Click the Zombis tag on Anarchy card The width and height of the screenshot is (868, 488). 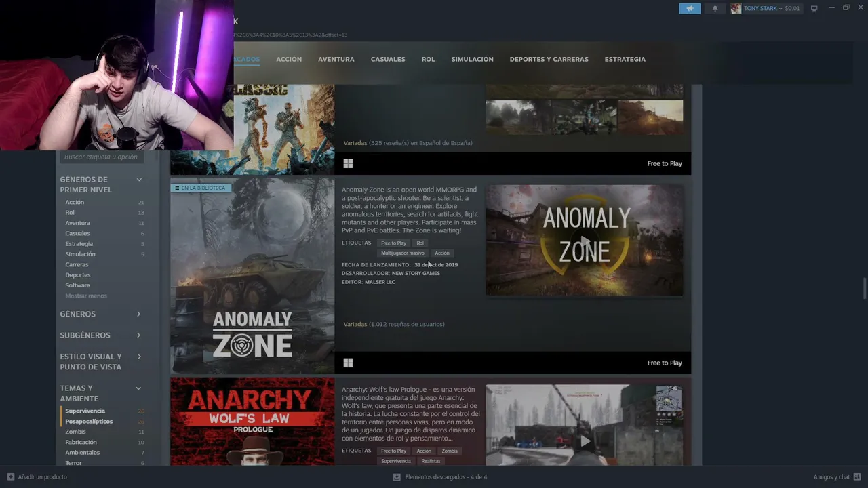point(450,451)
